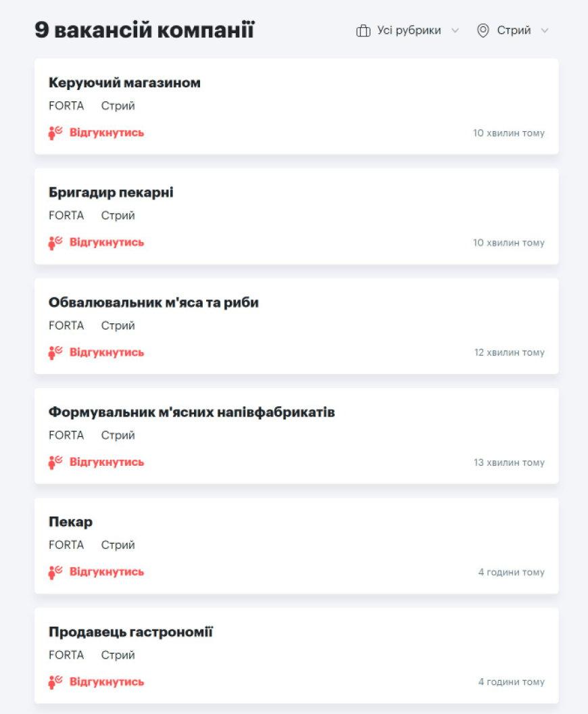Click respond icon for Обвалювальник м'яса та риби
Image resolution: width=588 pixels, height=714 pixels.
(55, 353)
